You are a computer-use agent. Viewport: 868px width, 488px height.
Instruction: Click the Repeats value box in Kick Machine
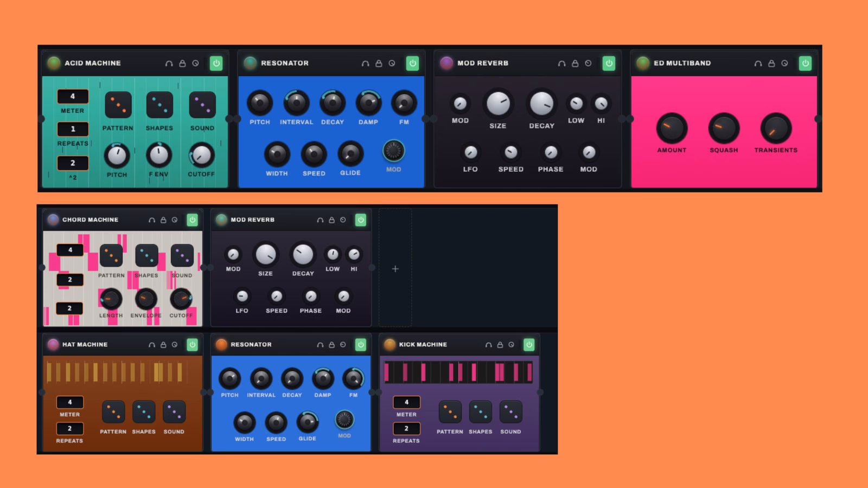(x=406, y=428)
